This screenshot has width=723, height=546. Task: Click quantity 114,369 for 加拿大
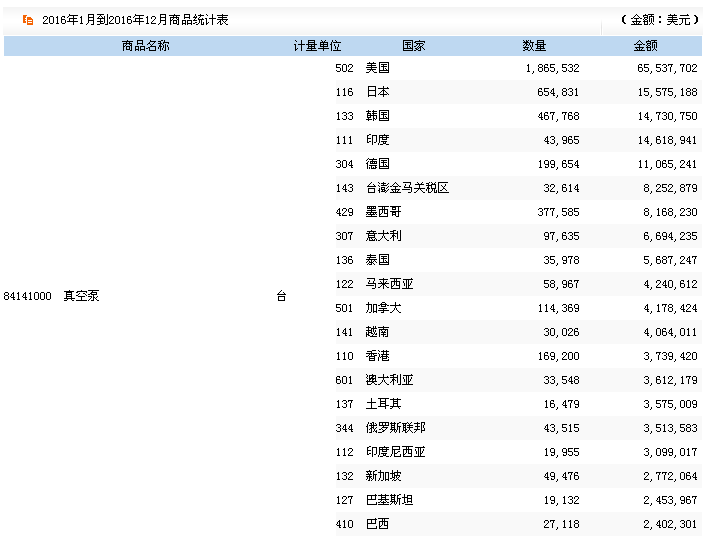(x=558, y=308)
